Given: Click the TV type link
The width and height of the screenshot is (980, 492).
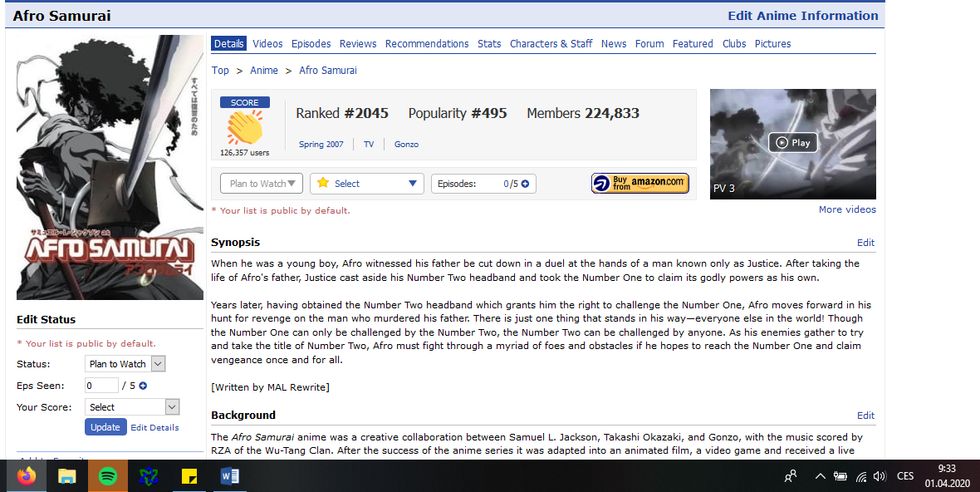Looking at the screenshot, I should [x=369, y=145].
